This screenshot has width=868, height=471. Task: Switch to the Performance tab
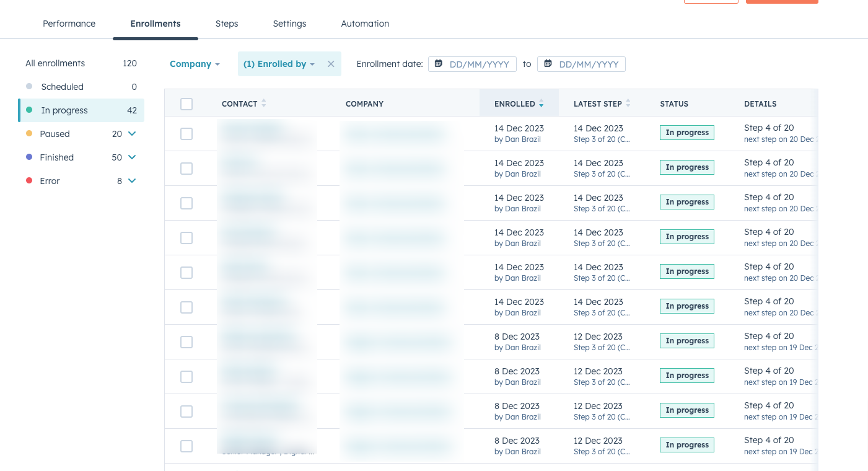(69, 24)
